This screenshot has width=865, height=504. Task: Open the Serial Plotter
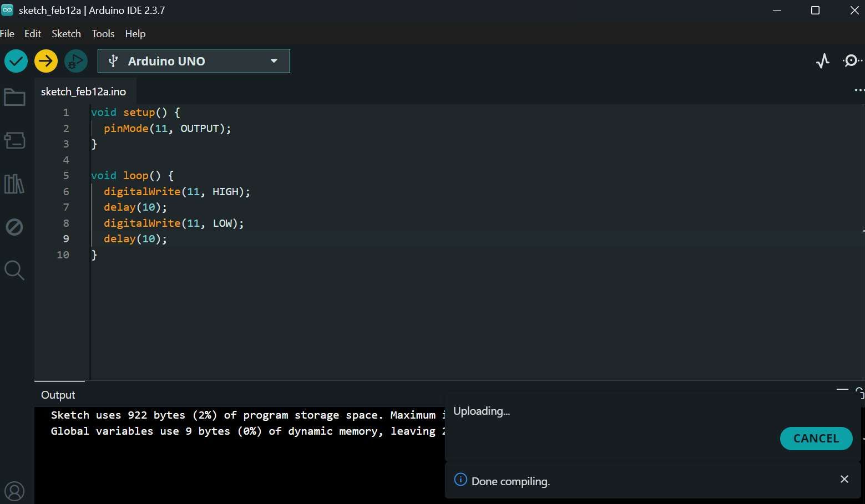(x=823, y=61)
